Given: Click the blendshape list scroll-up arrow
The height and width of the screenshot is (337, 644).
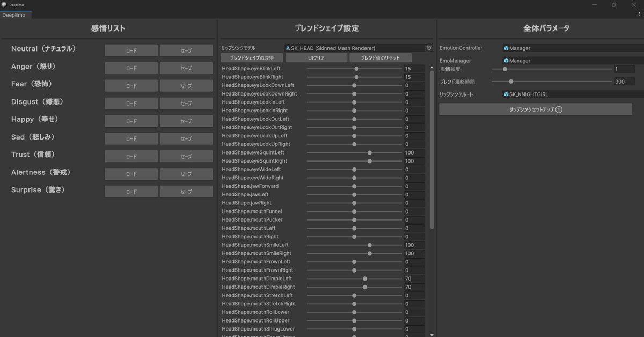Looking at the screenshot, I should [x=432, y=68].
